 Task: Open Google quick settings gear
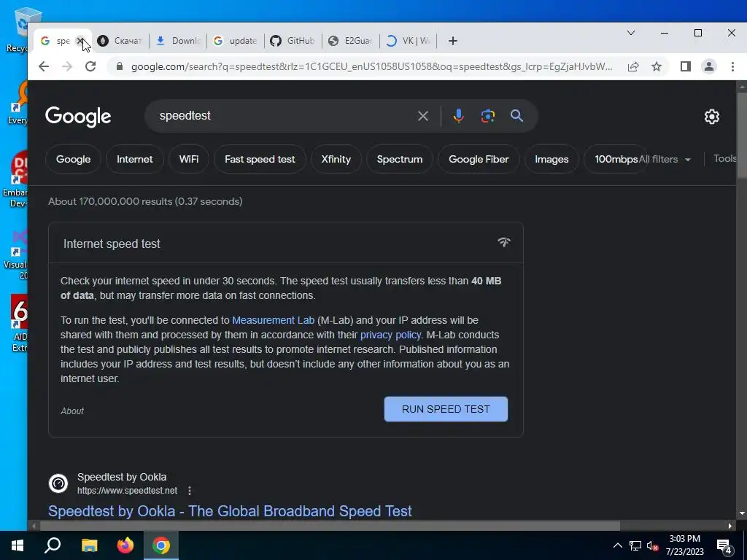[x=712, y=117]
